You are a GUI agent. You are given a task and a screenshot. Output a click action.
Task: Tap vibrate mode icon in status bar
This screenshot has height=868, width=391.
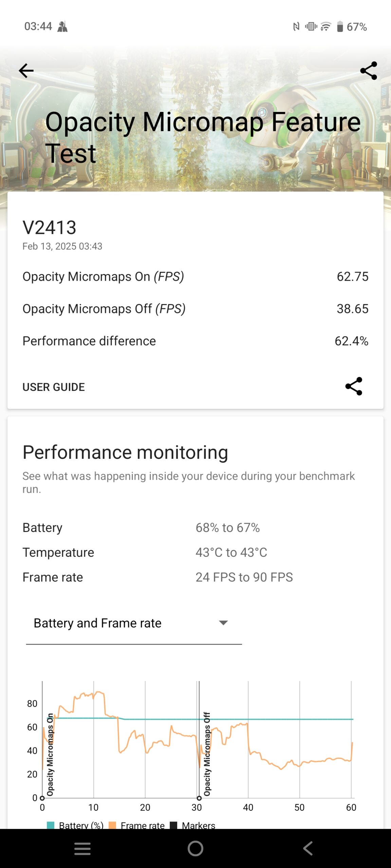[311, 26]
